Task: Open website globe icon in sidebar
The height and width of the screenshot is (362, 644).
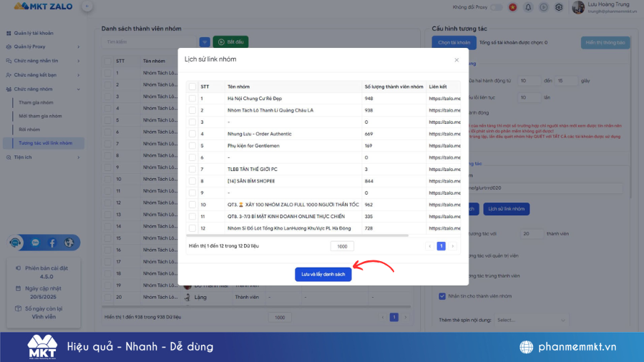Action: [x=69, y=243]
